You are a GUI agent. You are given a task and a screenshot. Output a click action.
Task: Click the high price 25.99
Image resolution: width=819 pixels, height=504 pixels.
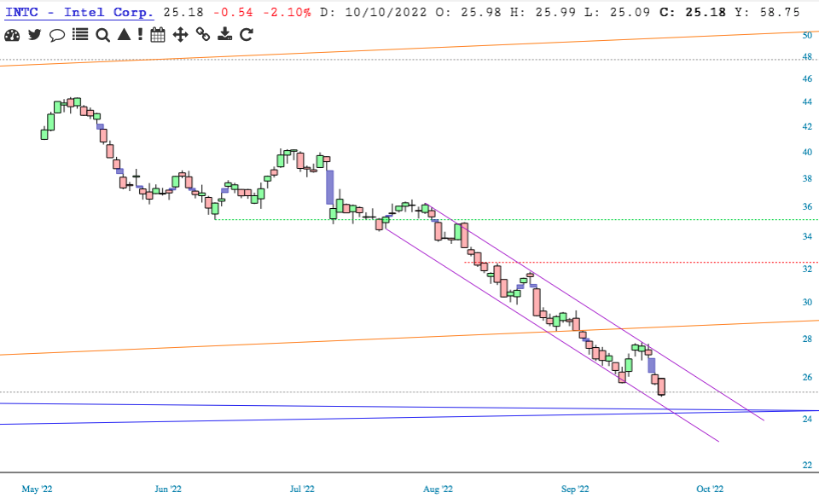(x=555, y=12)
